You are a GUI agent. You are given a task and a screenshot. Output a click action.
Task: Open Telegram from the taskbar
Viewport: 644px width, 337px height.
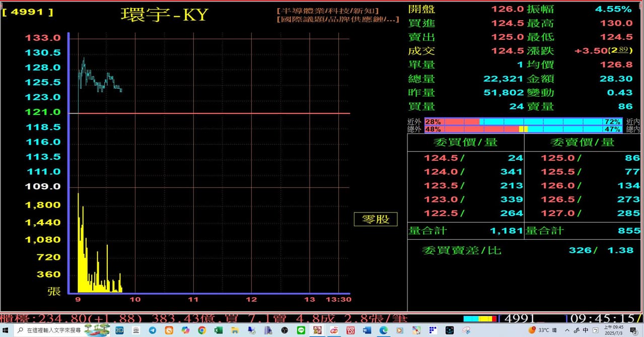(x=153, y=331)
